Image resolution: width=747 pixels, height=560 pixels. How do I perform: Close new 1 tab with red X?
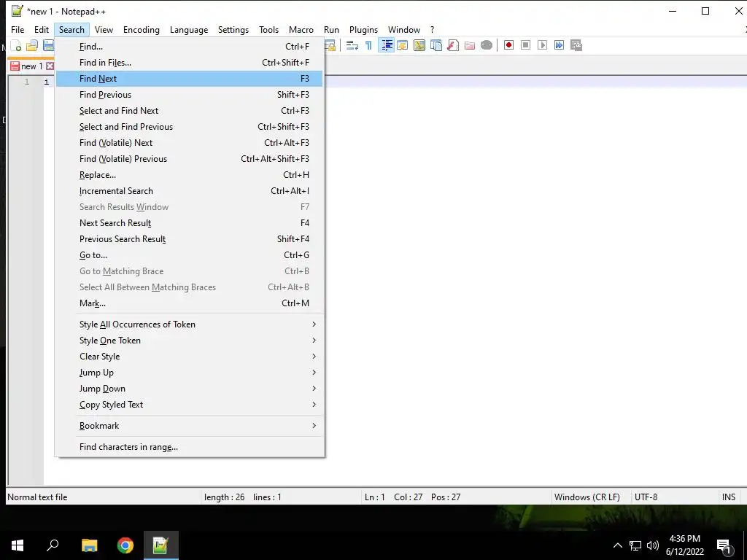tap(50, 66)
